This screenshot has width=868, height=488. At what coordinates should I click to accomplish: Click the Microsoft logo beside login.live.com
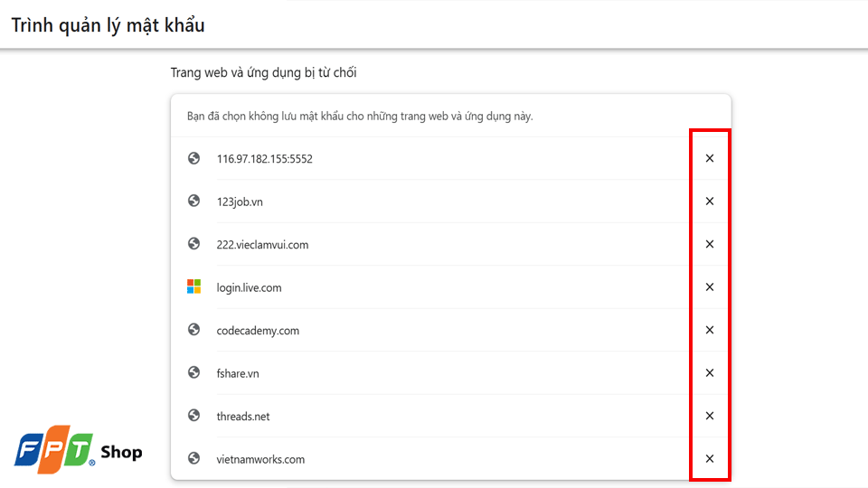(193, 286)
